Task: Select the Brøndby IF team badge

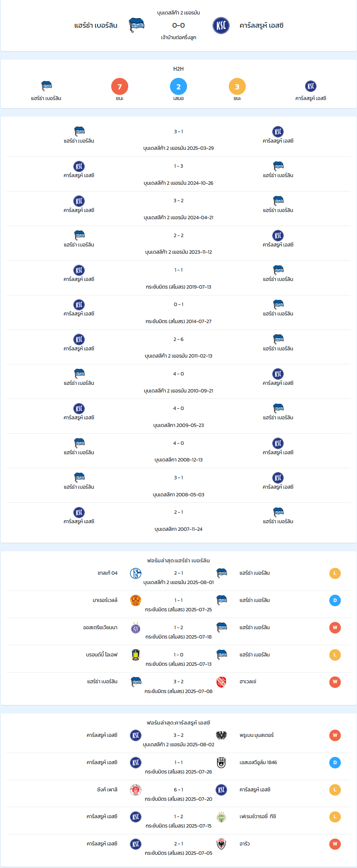Action: pos(135,655)
